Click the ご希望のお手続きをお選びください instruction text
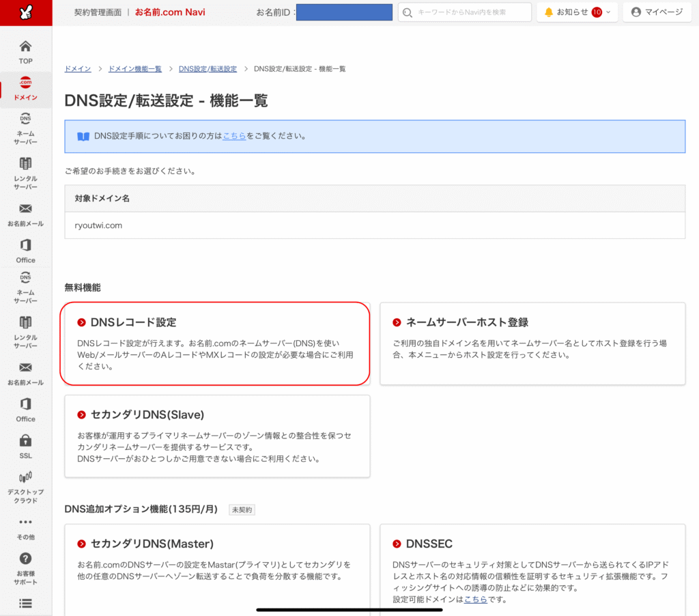The width and height of the screenshot is (699, 616). coord(131,171)
